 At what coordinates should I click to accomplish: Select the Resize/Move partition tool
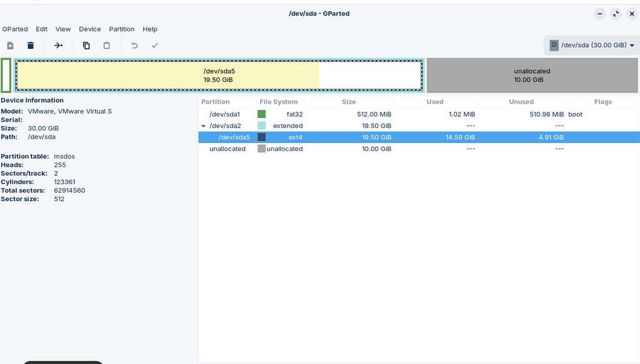click(x=58, y=45)
